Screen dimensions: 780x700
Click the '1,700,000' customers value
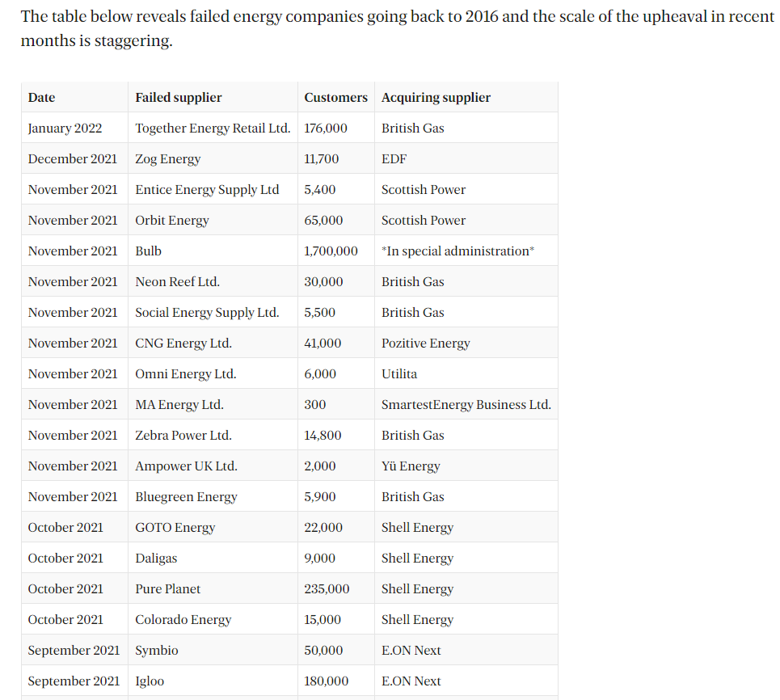coord(331,251)
